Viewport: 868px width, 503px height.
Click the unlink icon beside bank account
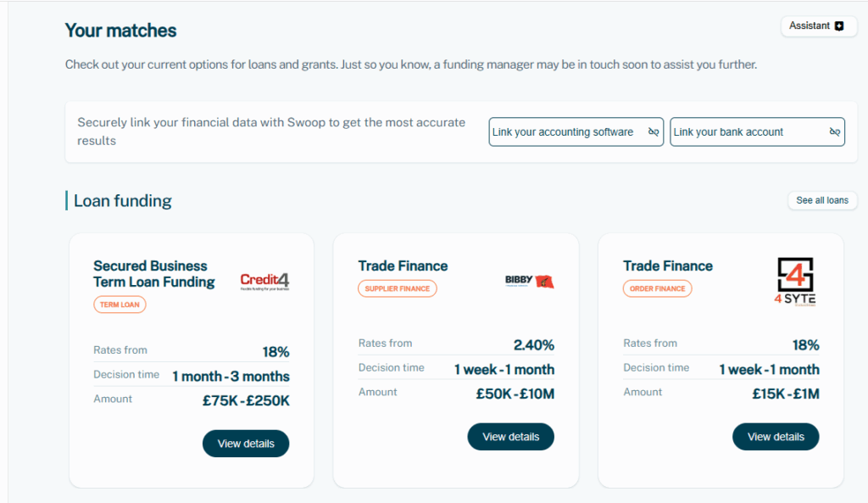coord(835,131)
